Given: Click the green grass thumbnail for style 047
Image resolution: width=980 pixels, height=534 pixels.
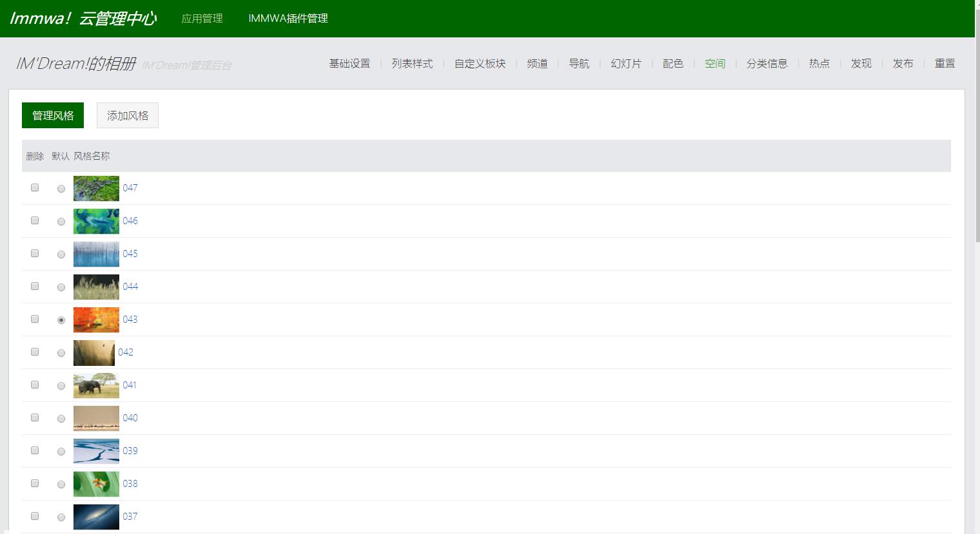Looking at the screenshot, I should [x=96, y=188].
